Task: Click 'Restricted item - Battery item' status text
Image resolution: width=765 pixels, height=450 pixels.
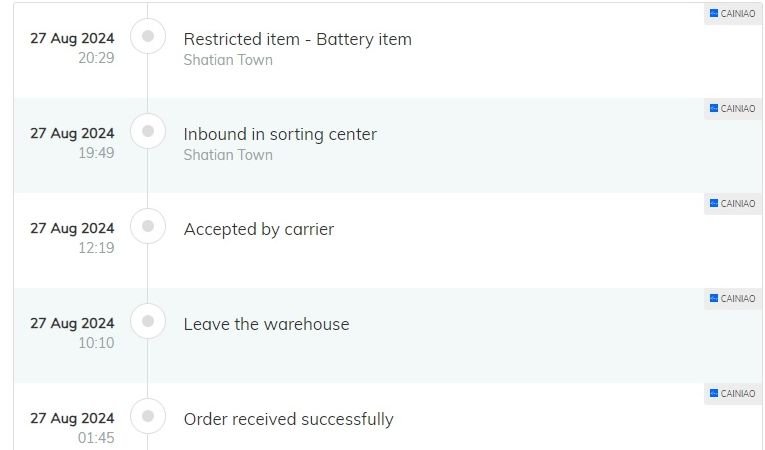Action: 298,39
